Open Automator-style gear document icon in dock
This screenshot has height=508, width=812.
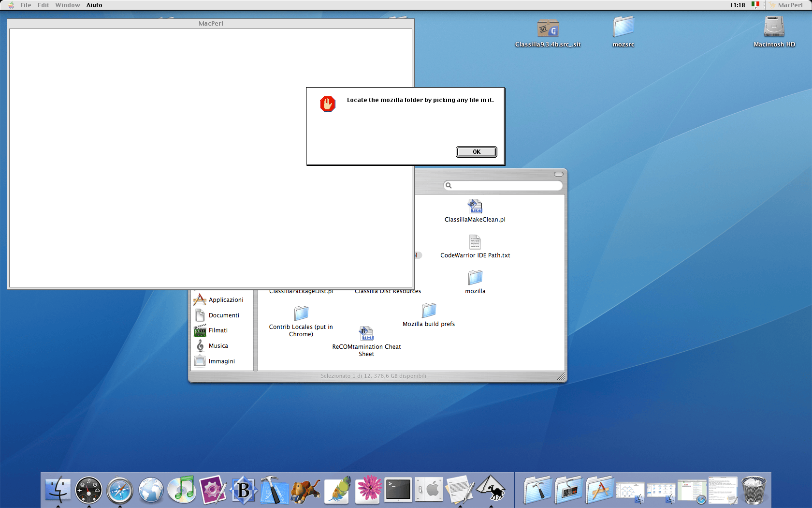[213, 490]
